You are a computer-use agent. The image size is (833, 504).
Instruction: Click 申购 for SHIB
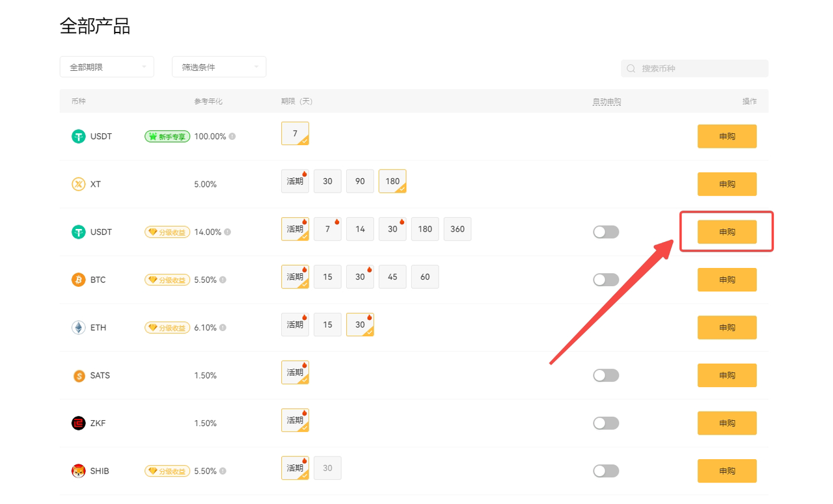727,471
